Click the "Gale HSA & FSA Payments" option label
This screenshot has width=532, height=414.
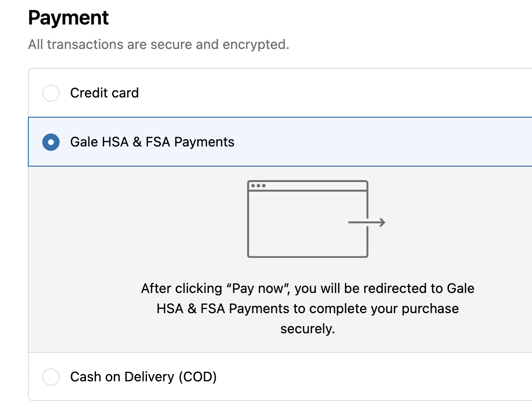tap(152, 142)
